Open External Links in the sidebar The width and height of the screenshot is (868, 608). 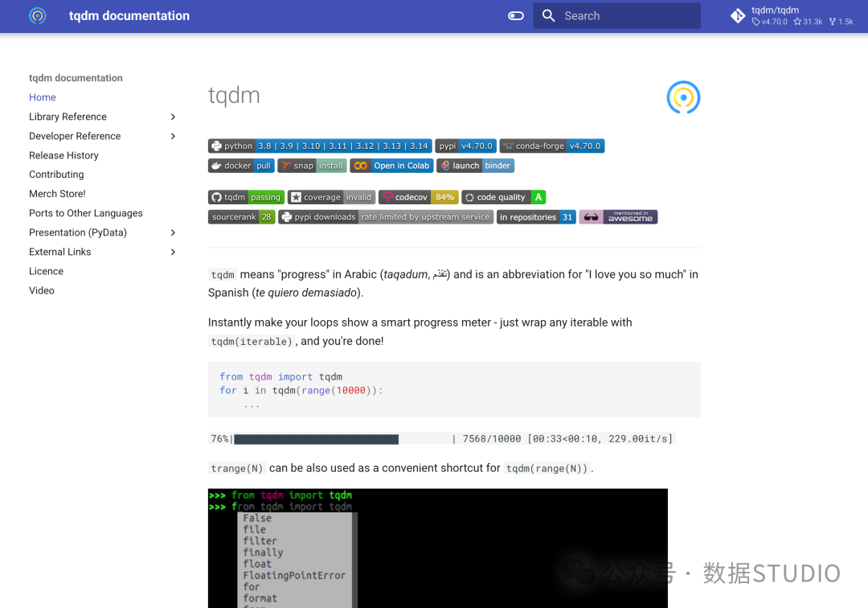[x=59, y=252]
